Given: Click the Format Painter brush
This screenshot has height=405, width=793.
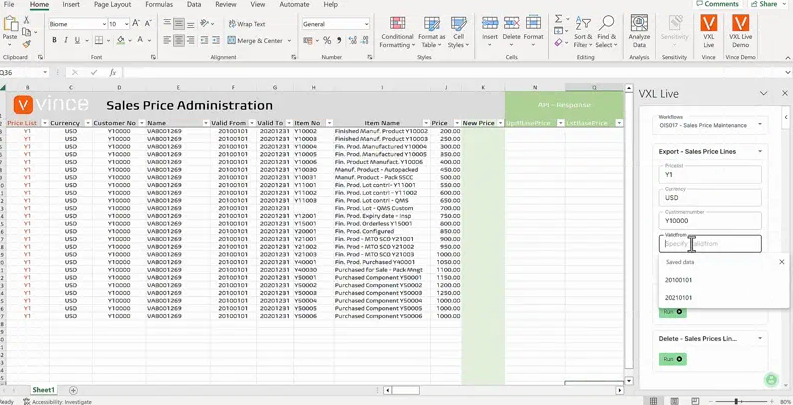Looking at the screenshot, I should click(27, 44).
